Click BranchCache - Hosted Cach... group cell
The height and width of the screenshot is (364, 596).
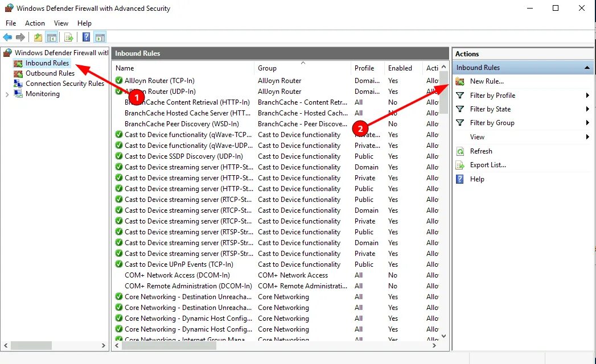(303, 113)
